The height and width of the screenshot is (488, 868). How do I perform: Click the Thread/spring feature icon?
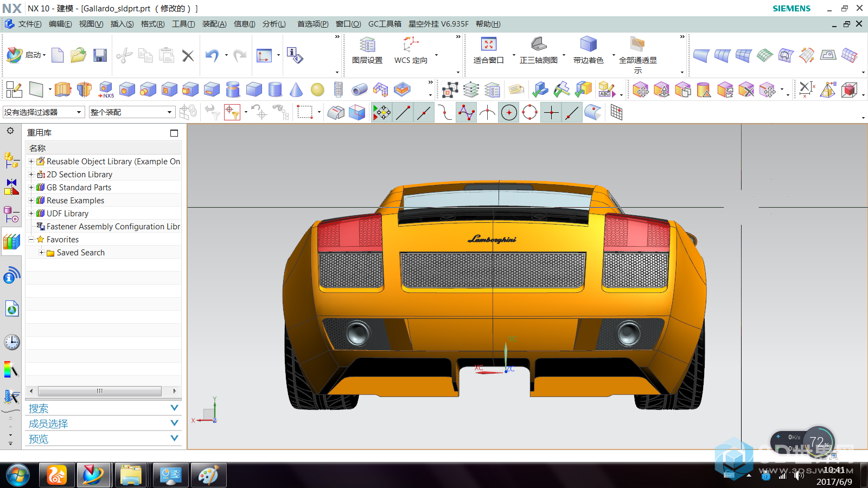point(339,89)
